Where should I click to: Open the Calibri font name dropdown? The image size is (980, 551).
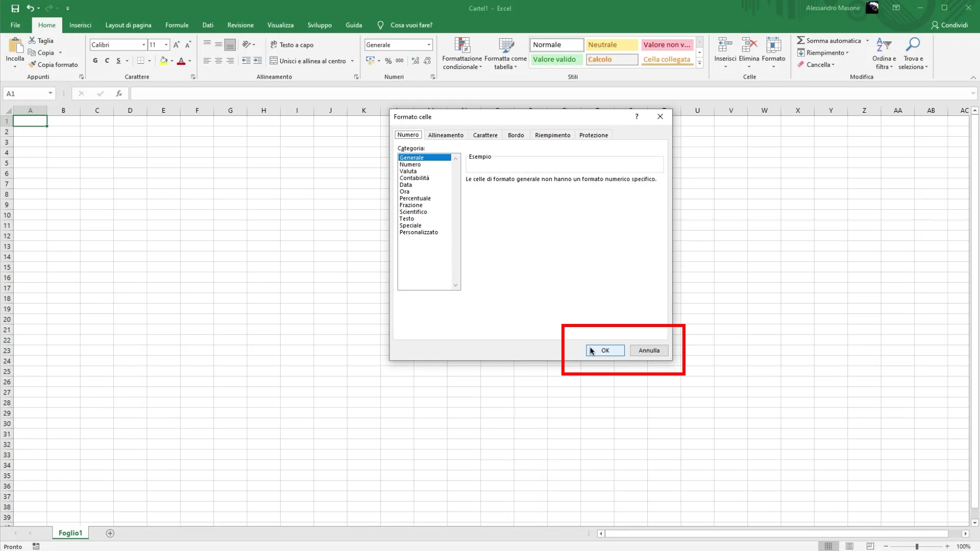point(143,45)
